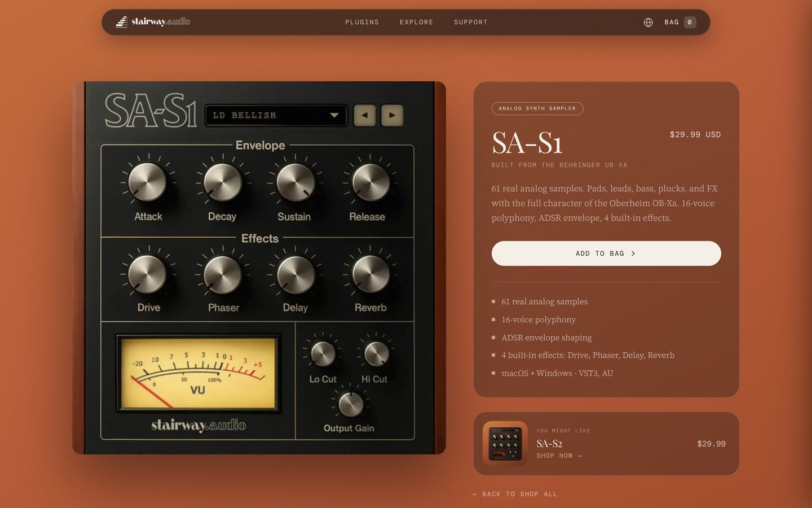This screenshot has height=508, width=812.
Task: Click the Hi Cut knob
Action: 376,354
